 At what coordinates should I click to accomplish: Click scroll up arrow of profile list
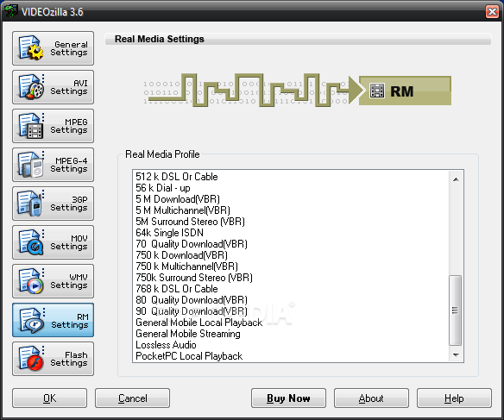(x=456, y=179)
